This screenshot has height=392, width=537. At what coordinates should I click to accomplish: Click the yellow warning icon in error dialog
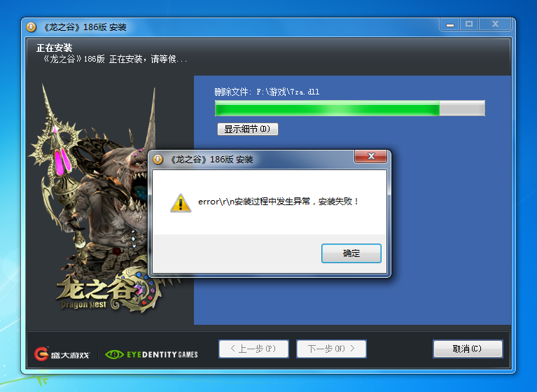[181, 202]
